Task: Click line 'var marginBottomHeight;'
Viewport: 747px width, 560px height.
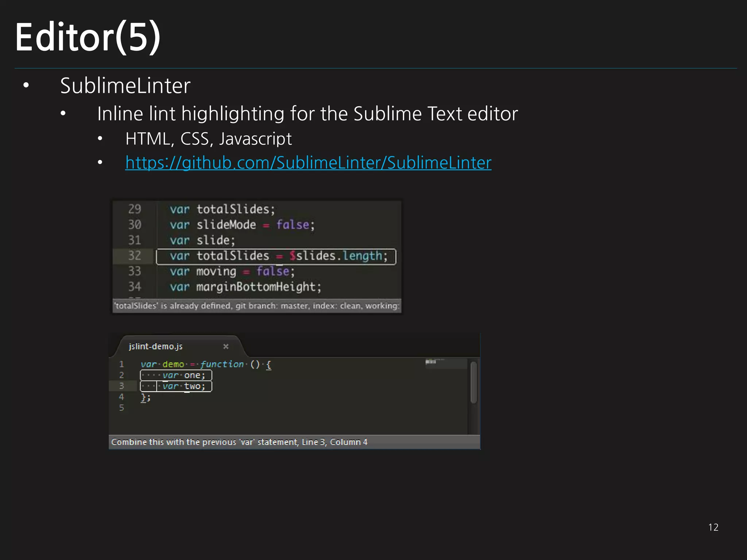Action: coord(245,287)
